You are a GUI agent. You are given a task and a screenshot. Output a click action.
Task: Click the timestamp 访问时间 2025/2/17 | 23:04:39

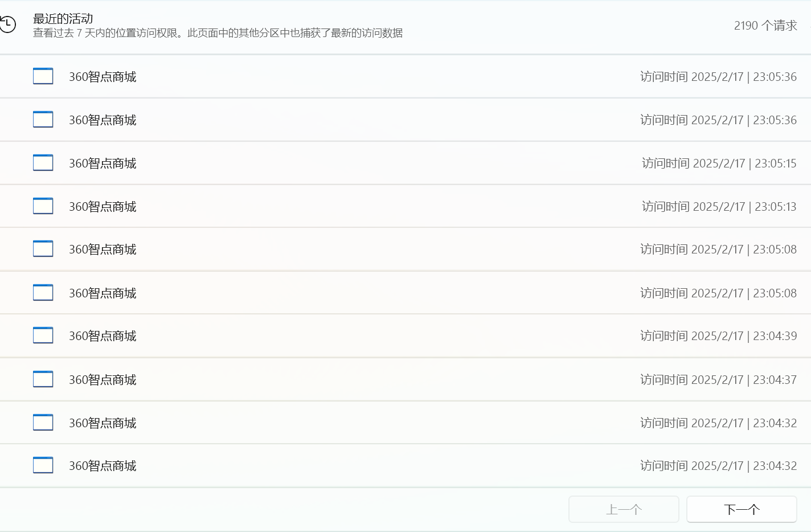coord(719,336)
